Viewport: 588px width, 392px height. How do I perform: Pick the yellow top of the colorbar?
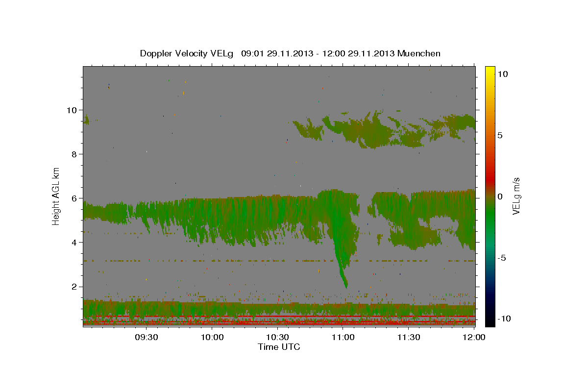(490, 70)
